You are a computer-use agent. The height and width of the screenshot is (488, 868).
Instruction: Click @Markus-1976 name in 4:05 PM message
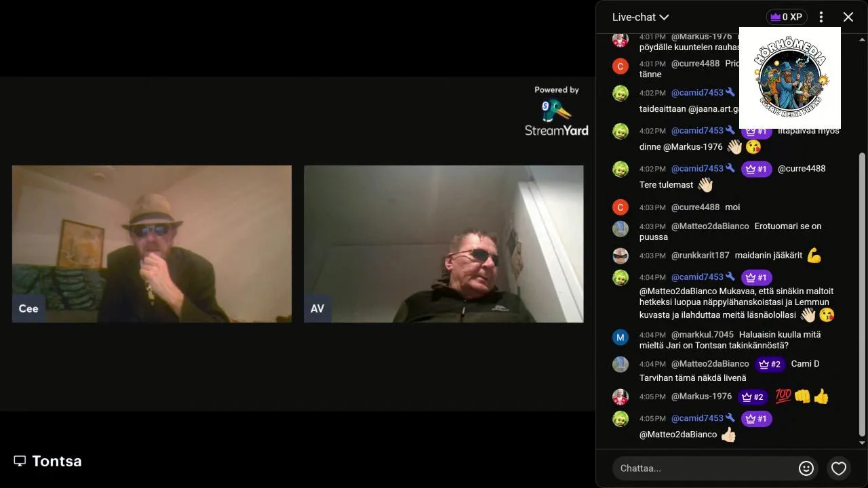[x=702, y=396]
